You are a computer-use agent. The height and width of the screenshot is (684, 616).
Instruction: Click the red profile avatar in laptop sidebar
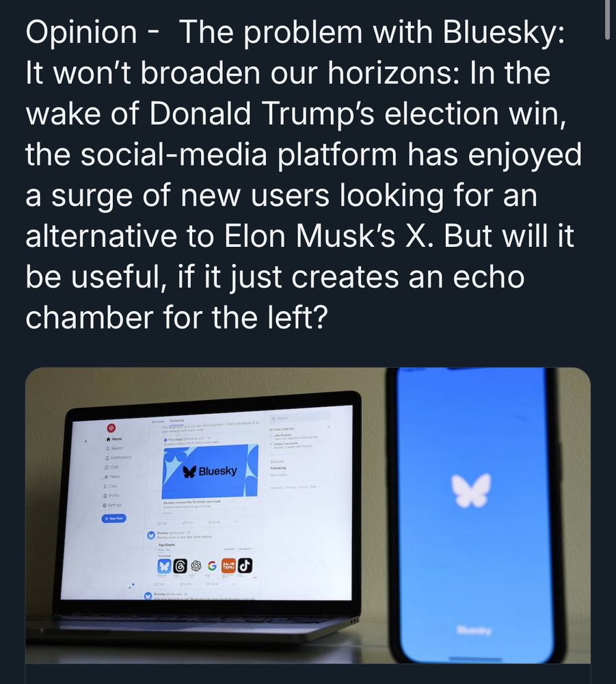(x=111, y=428)
